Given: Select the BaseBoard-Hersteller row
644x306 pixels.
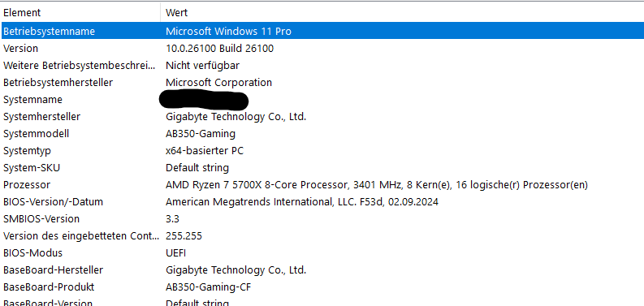Looking at the screenshot, I should [x=322, y=269].
